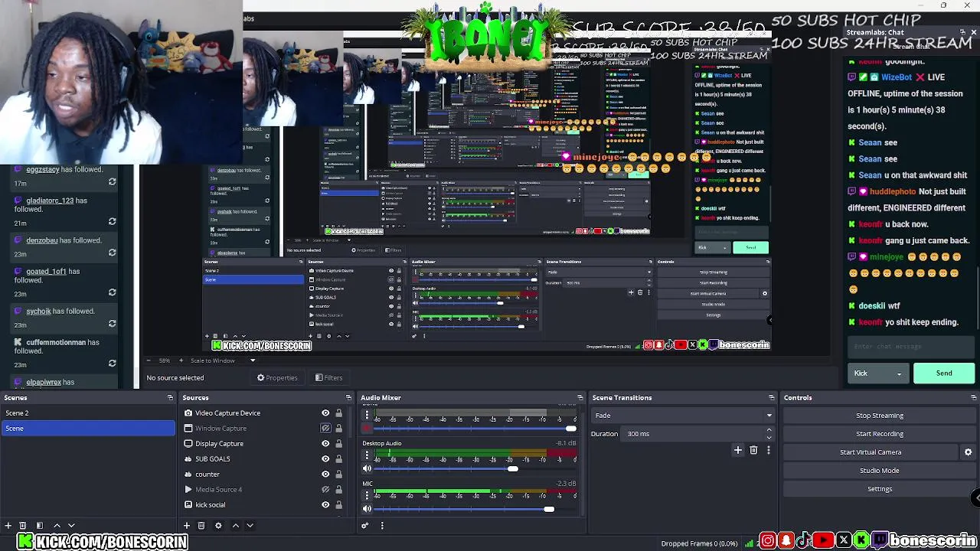Hide the Display Capture source
Image resolution: width=980 pixels, height=551 pixels.
(325, 444)
